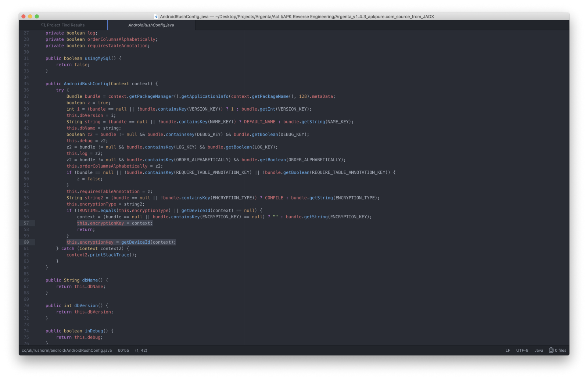This screenshot has height=380, width=588.
Task: Open the Java grammar selector
Action: (x=539, y=350)
